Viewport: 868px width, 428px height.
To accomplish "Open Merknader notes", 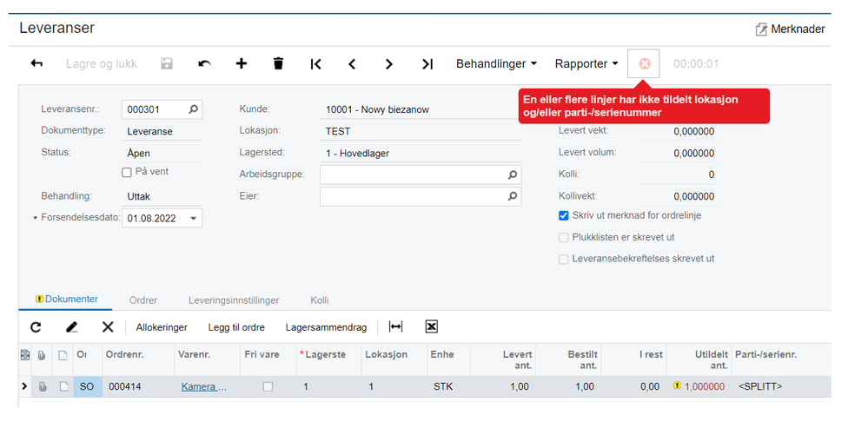I will coord(791,29).
